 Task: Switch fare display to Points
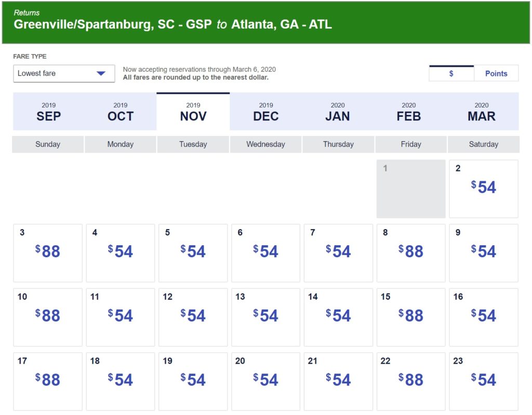point(496,74)
